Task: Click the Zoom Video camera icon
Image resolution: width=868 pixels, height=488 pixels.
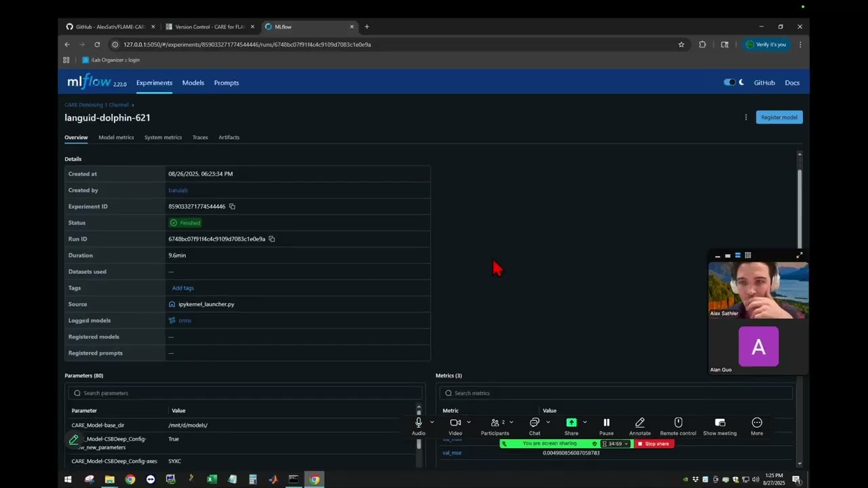Action: pyautogui.click(x=455, y=422)
